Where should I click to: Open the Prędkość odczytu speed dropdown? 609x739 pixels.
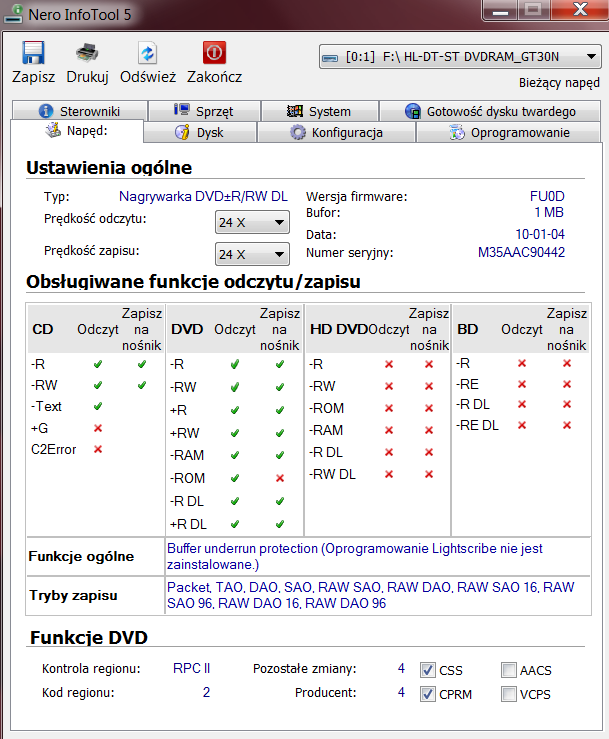252,222
